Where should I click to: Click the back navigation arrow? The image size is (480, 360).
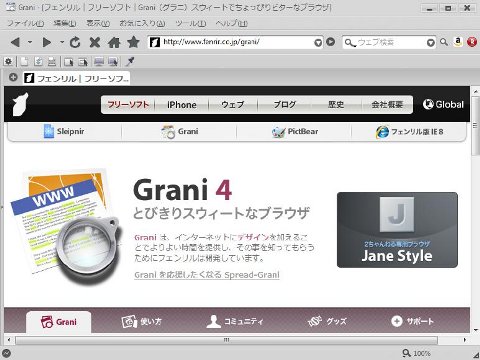[x=15, y=42]
